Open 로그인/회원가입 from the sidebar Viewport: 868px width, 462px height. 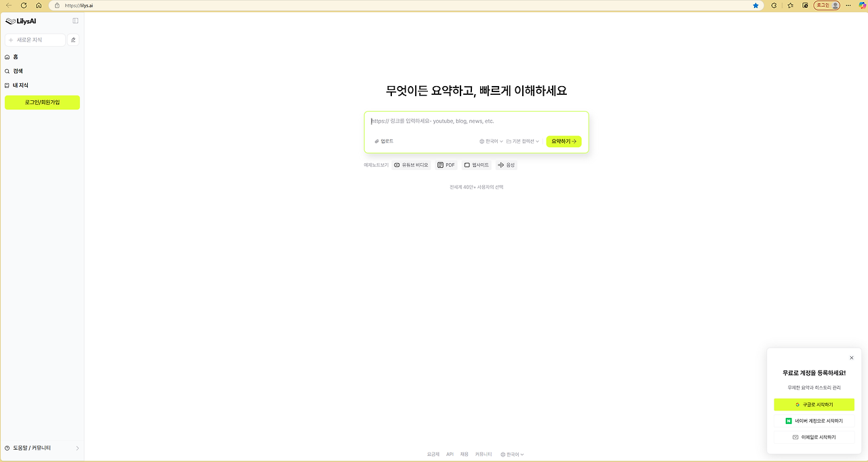pos(42,102)
